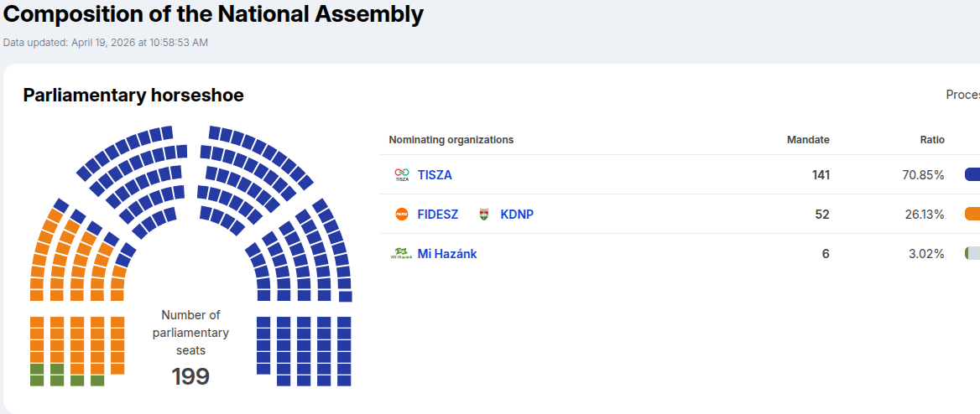Viewport: 980px width, 414px height.
Task: Click the Nominating organizations column header
Action: pos(451,140)
